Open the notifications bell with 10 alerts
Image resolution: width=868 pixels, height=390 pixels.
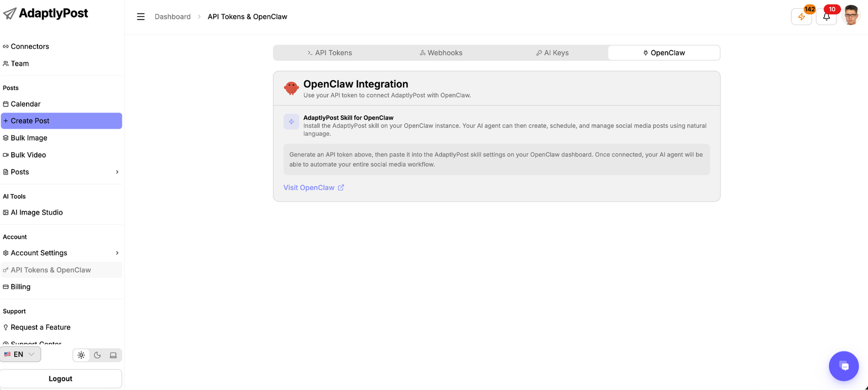pos(826,16)
